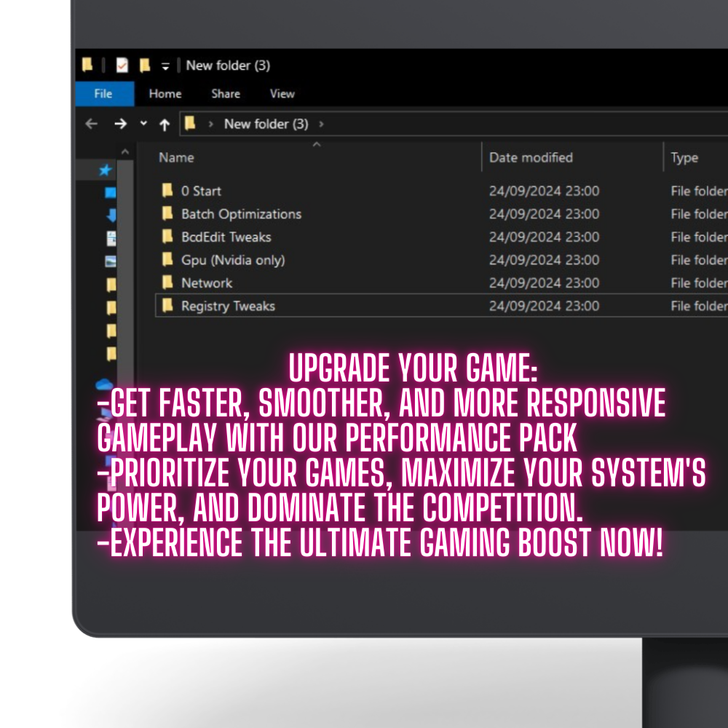Switch to the Home ribbon tab
This screenshot has width=728, height=728.
(165, 94)
